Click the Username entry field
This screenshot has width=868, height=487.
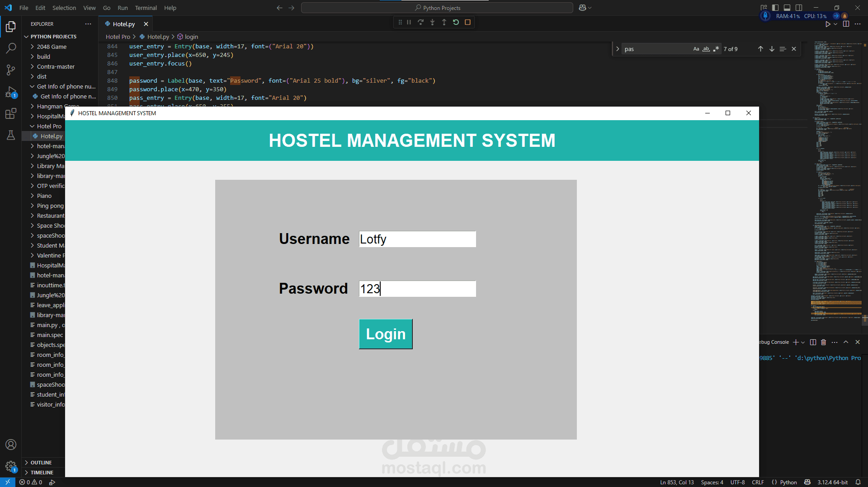click(417, 239)
